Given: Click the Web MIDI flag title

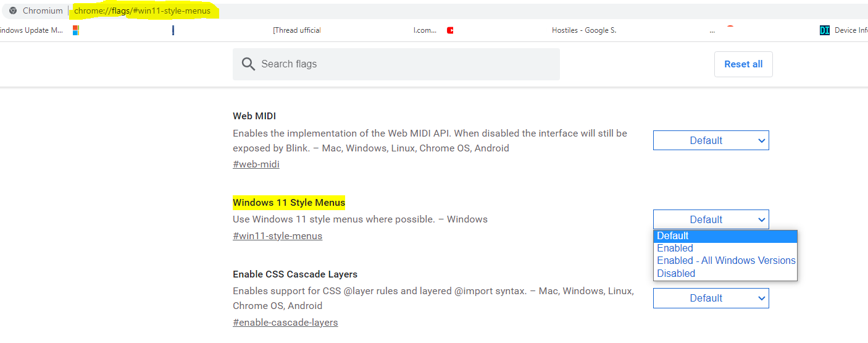Looking at the screenshot, I should click(x=254, y=116).
